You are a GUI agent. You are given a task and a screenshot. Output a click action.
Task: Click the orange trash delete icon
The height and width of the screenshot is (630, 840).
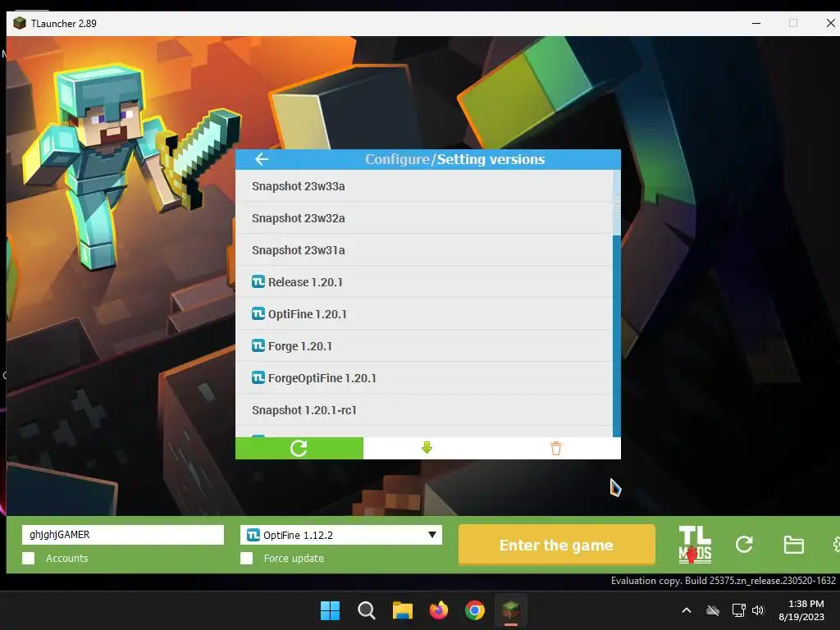pyautogui.click(x=556, y=448)
